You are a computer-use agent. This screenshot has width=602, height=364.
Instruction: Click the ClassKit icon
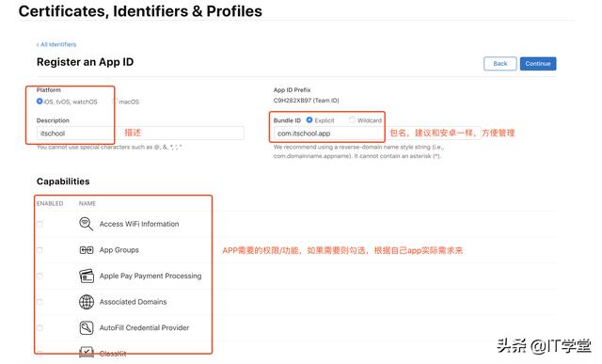pyautogui.click(x=87, y=352)
